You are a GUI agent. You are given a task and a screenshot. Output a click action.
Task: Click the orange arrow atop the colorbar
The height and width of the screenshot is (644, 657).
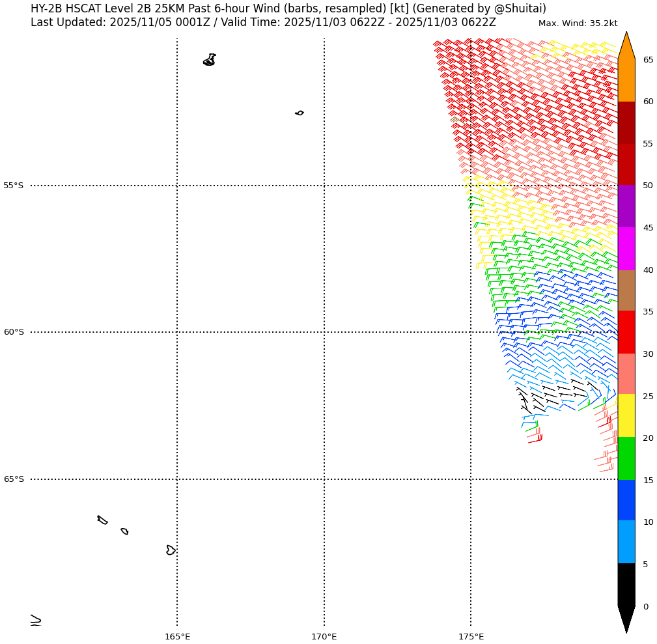tap(626, 47)
